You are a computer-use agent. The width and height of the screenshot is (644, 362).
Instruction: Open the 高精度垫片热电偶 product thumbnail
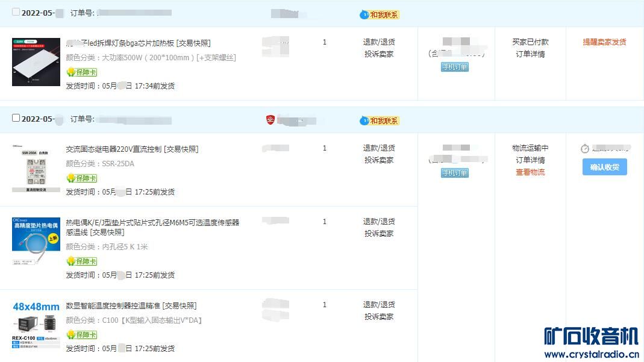click(x=36, y=242)
